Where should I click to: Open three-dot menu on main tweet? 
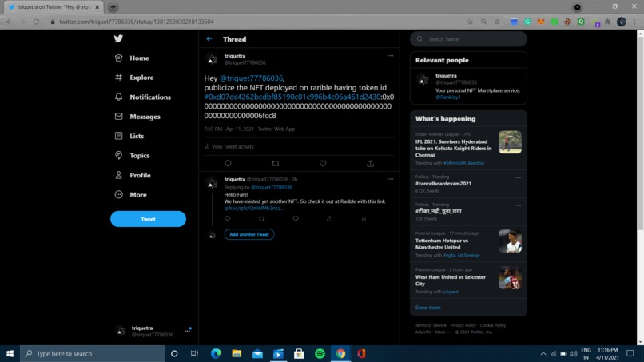[391, 55]
